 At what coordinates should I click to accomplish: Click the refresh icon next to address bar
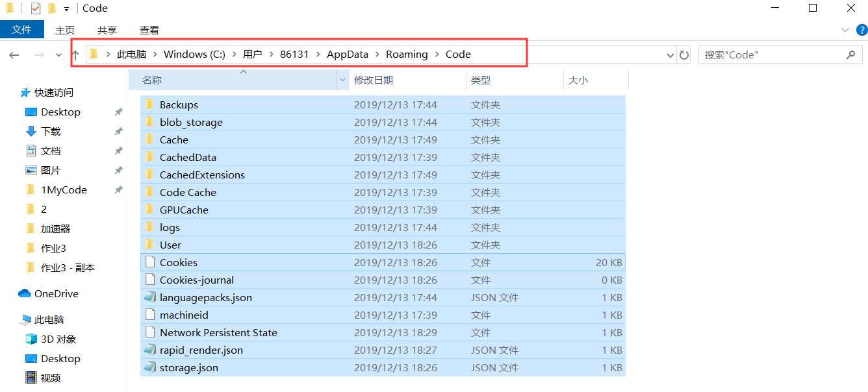point(684,55)
